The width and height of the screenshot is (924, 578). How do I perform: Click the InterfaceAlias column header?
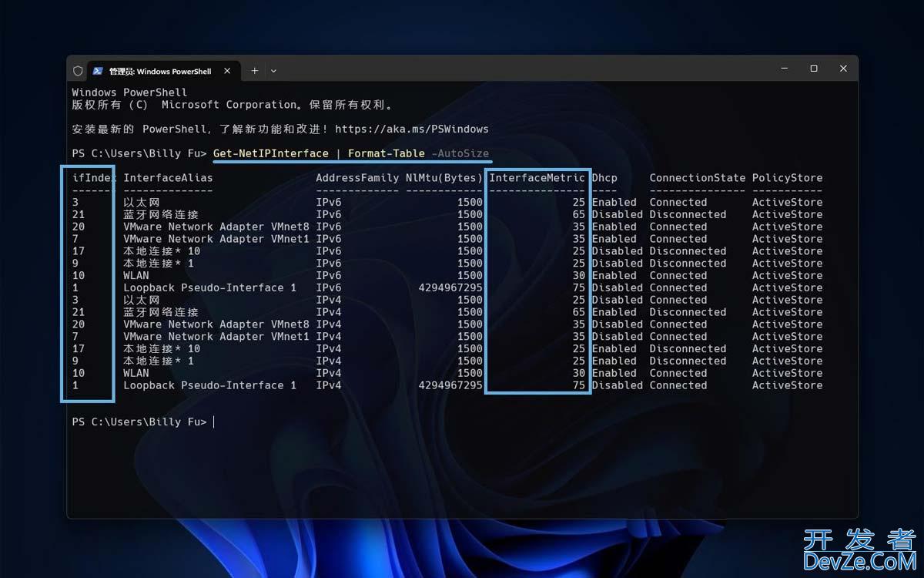(x=168, y=178)
